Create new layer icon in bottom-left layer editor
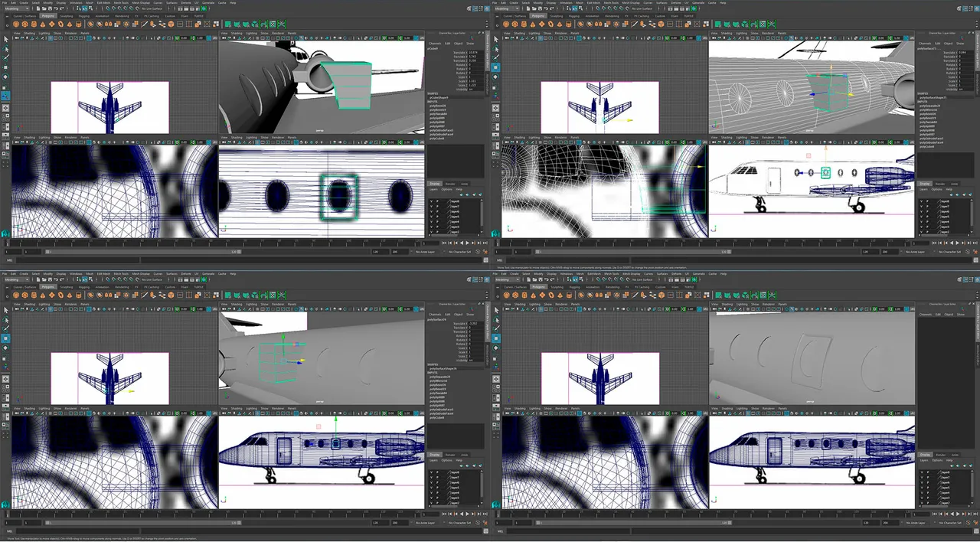This screenshot has height=542, width=980. point(474,465)
